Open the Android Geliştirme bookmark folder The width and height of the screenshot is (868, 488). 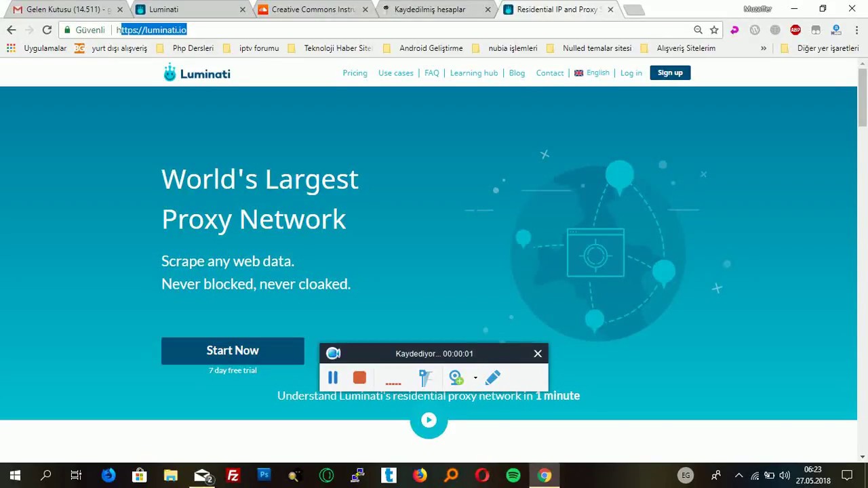pos(423,48)
